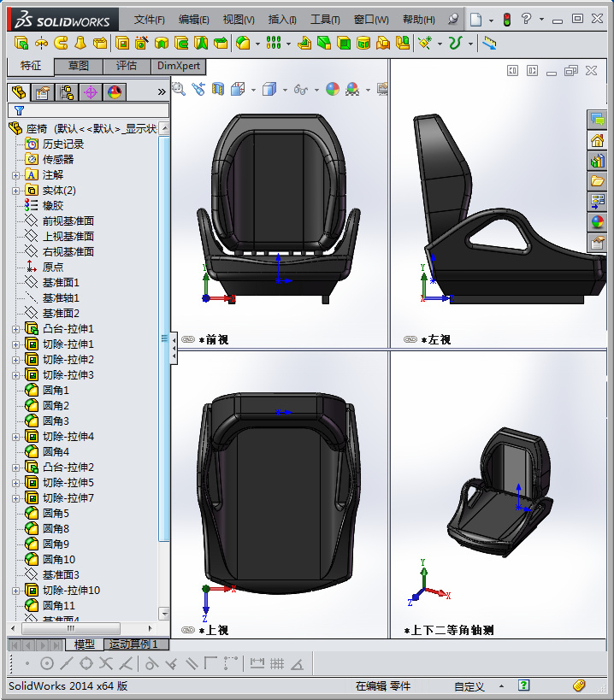Open the PropertyManager tab icon
This screenshot has width=614, height=700.
43,92
